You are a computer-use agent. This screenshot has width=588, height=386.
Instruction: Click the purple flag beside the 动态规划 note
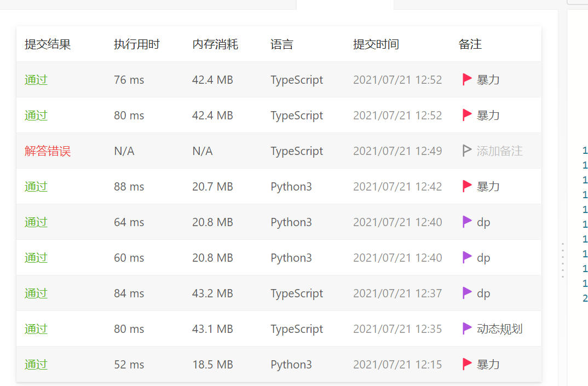tap(467, 329)
